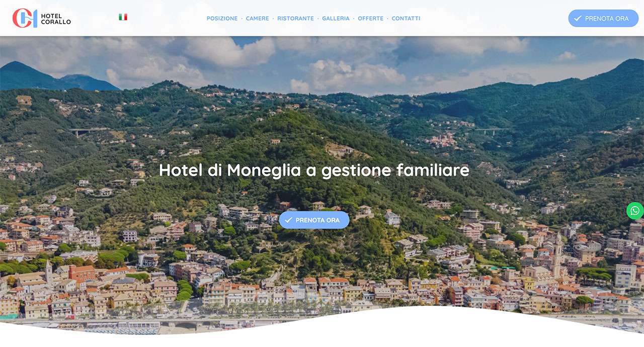Go to the Camere page

click(x=257, y=18)
